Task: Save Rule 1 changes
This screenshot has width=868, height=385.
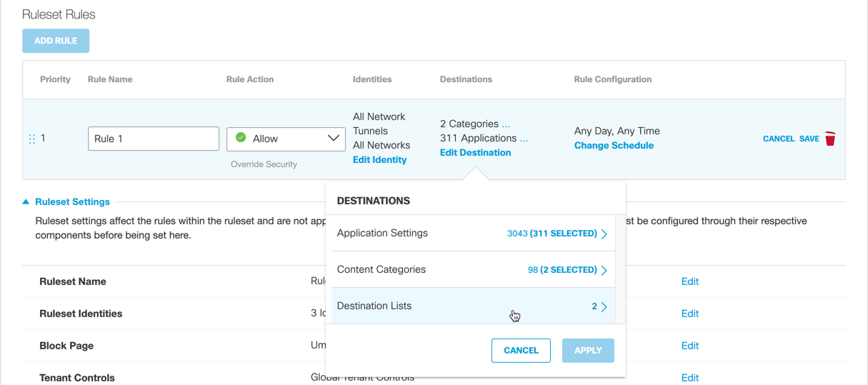Action: (x=809, y=139)
